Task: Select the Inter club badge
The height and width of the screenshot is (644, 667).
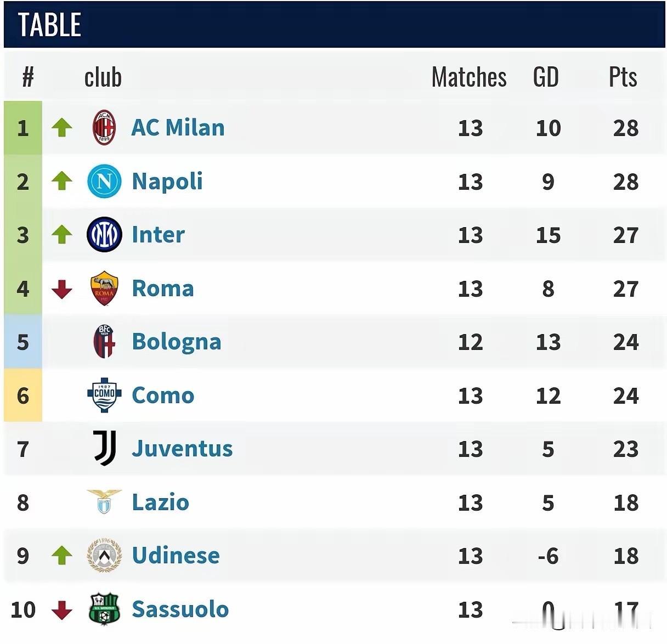Action: pyautogui.click(x=104, y=235)
